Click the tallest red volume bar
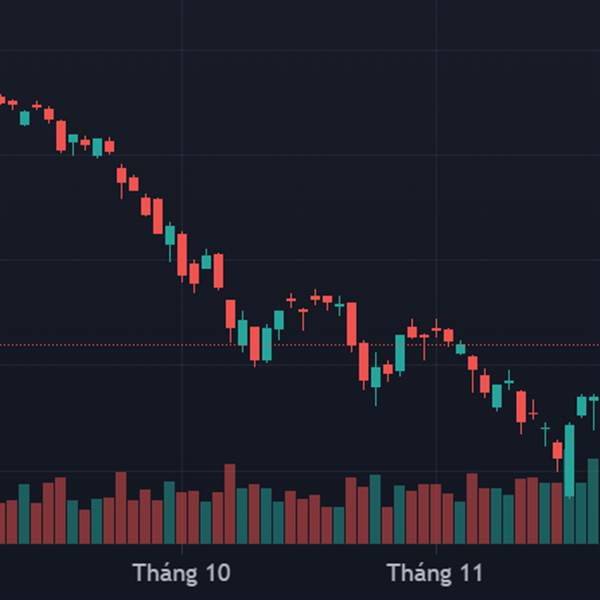Screen dimensions: 600x600 point(230,503)
